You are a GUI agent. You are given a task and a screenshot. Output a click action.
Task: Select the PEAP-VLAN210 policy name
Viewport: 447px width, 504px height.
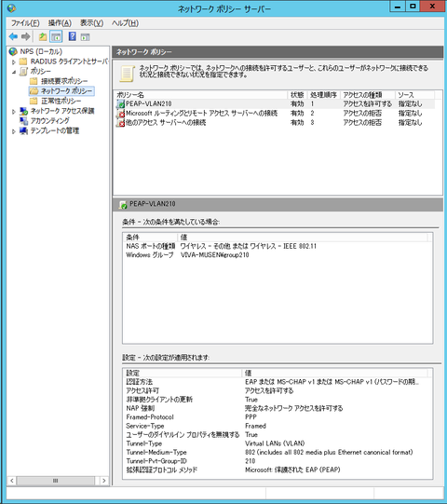click(x=148, y=103)
